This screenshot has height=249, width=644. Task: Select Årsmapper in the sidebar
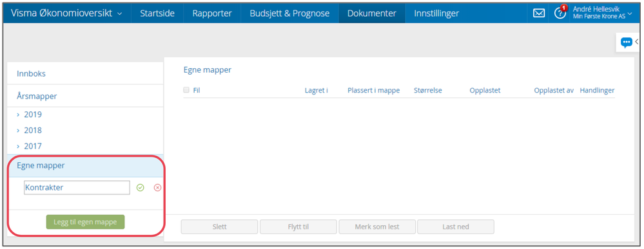(86, 97)
